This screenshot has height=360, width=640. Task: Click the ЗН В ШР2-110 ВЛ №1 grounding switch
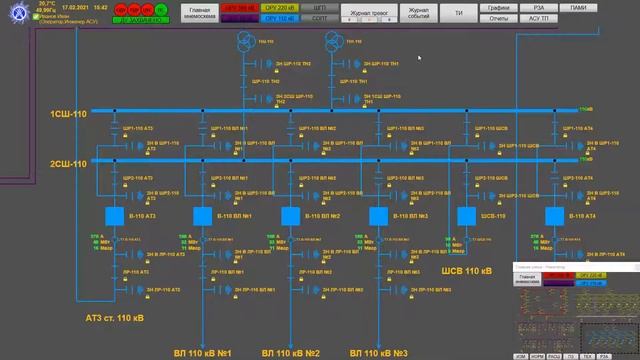point(222,196)
